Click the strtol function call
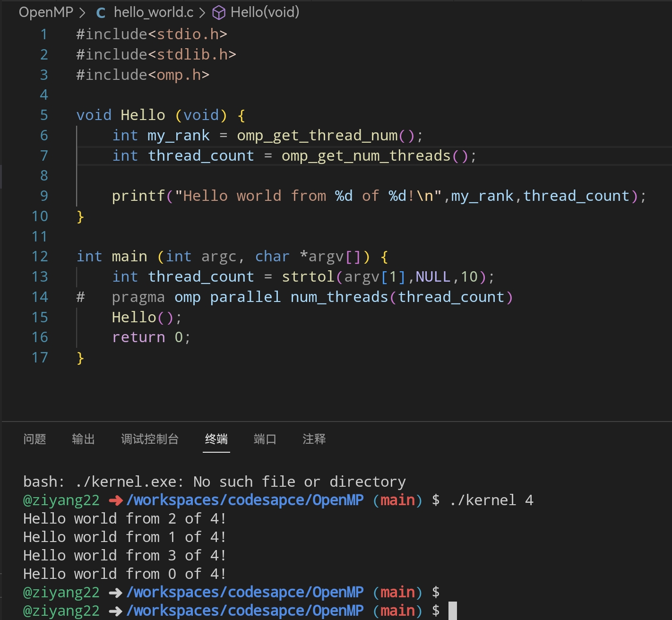 [308, 277]
